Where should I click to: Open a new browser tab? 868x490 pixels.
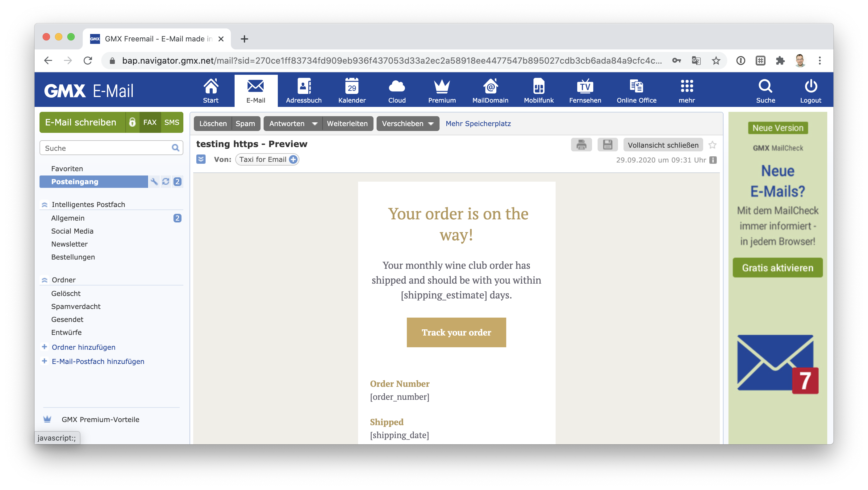(244, 39)
